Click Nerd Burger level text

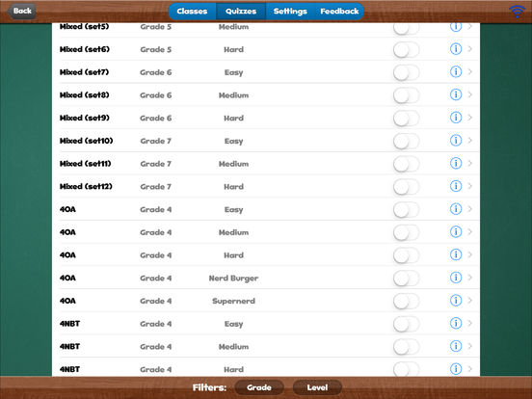(x=233, y=279)
